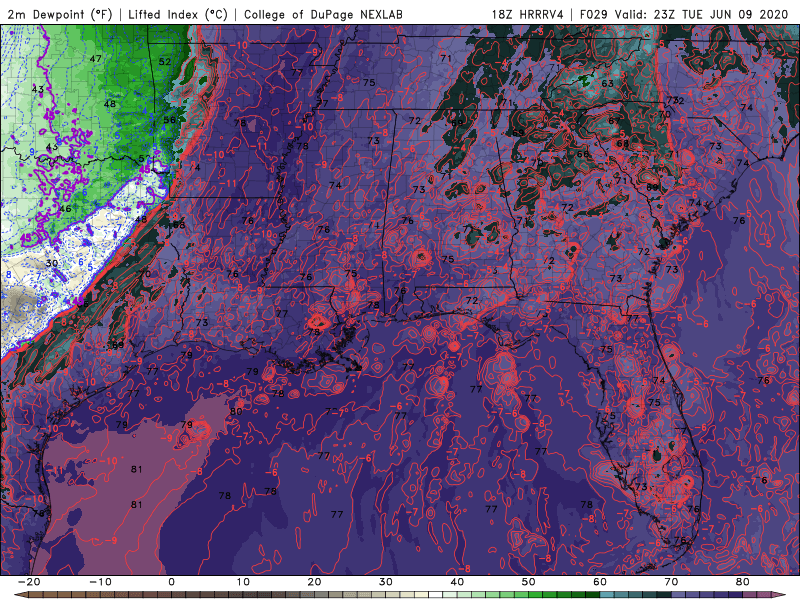The height and width of the screenshot is (600, 800).
Task: Click the 10 label on the color scale
Action: click(243, 582)
